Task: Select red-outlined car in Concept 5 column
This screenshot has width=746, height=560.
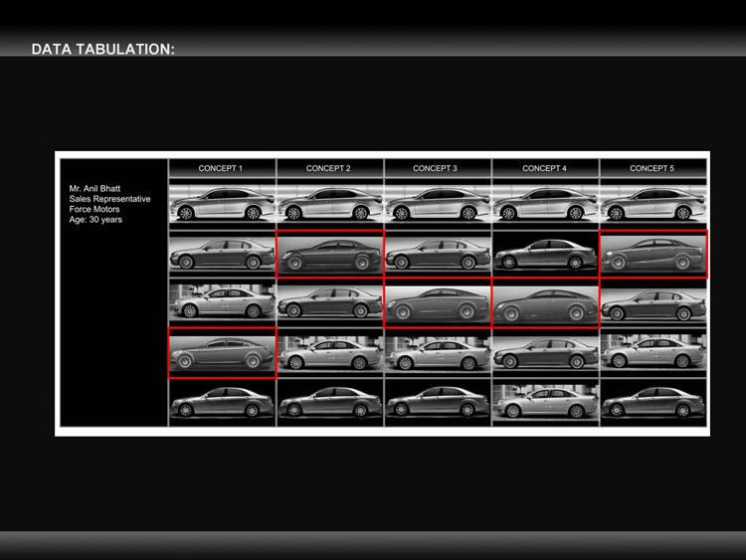Action: (653, 254)
